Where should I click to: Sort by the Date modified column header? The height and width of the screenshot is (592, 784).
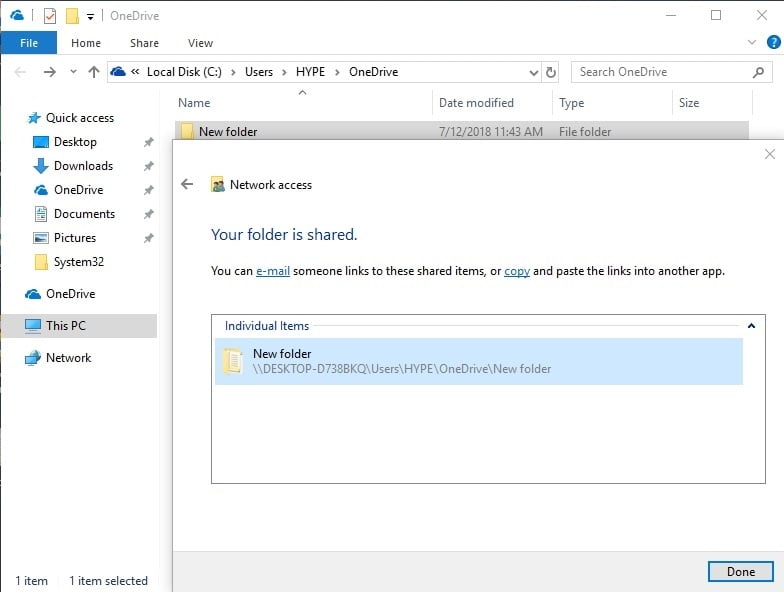[x=476, y=103]
